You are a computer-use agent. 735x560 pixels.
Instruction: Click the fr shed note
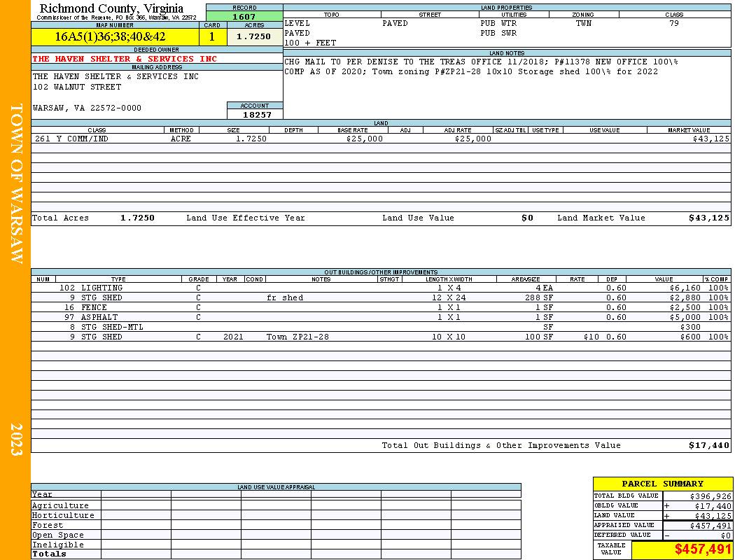285,297
